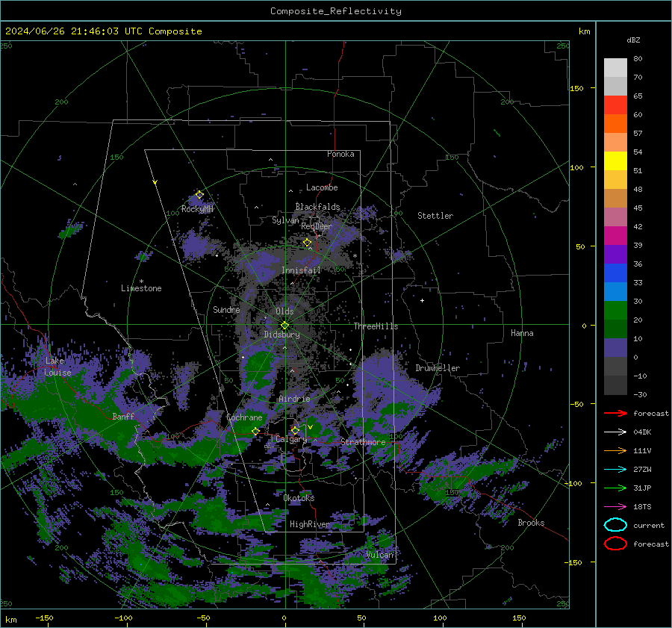
Task: Click the green 31JP arrow icon
Action: tap(615, 488)
